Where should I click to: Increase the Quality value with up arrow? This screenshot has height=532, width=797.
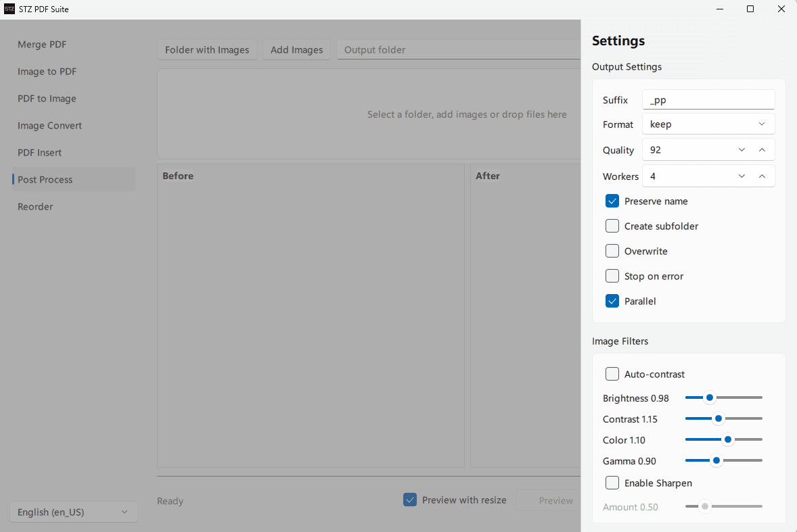[762, 150]
